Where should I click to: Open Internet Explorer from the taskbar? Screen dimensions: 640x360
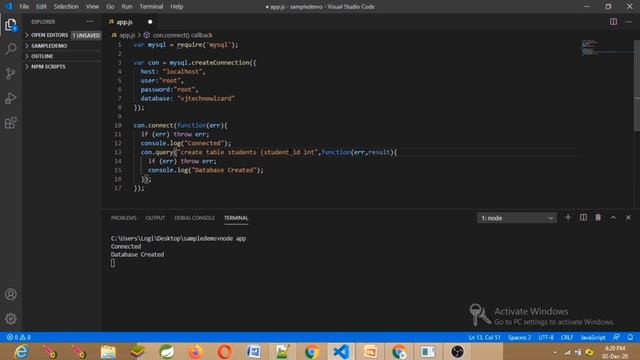click(21, 352)
